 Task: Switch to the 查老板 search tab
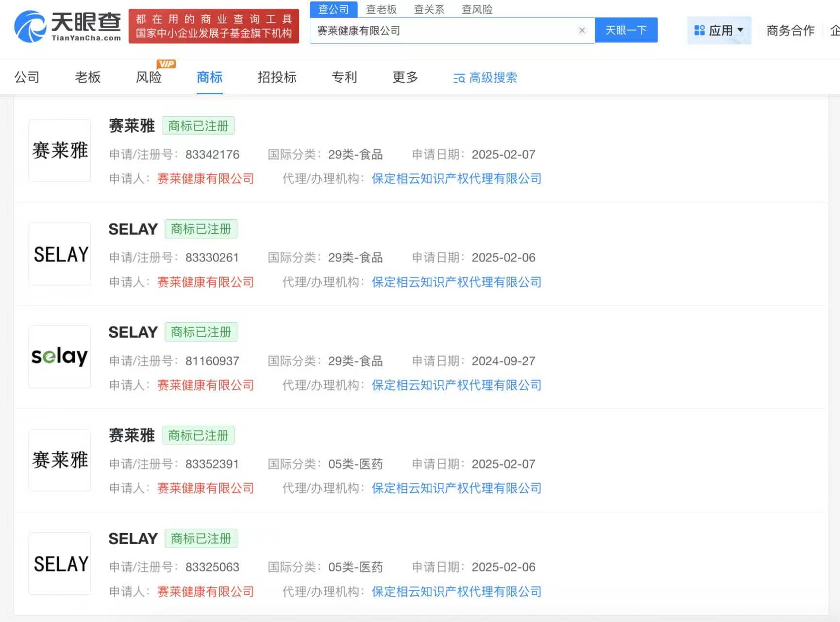pos(381,9)
